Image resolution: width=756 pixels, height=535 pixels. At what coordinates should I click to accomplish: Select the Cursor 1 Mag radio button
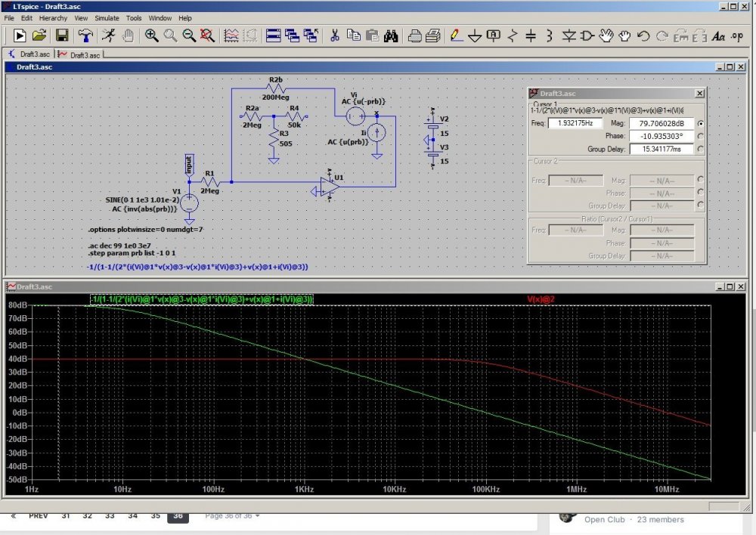(701, 123)
